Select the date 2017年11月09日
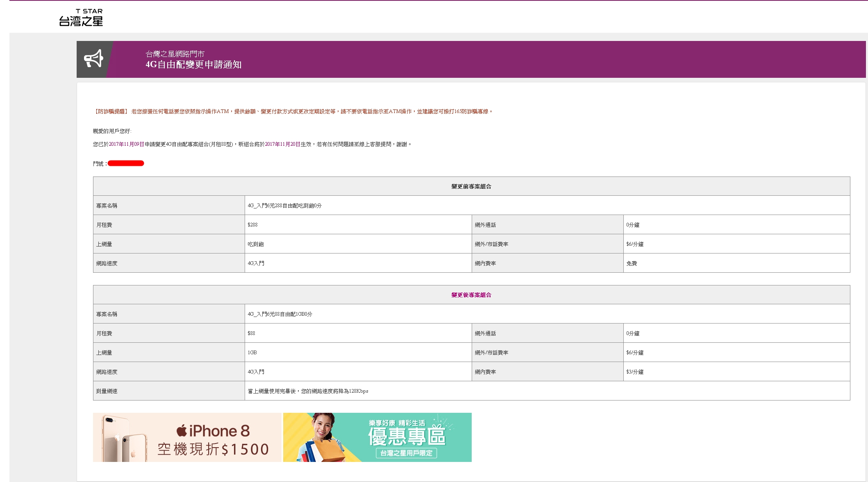The height and width of the screenshot is (482, 868). click(126, 144)
